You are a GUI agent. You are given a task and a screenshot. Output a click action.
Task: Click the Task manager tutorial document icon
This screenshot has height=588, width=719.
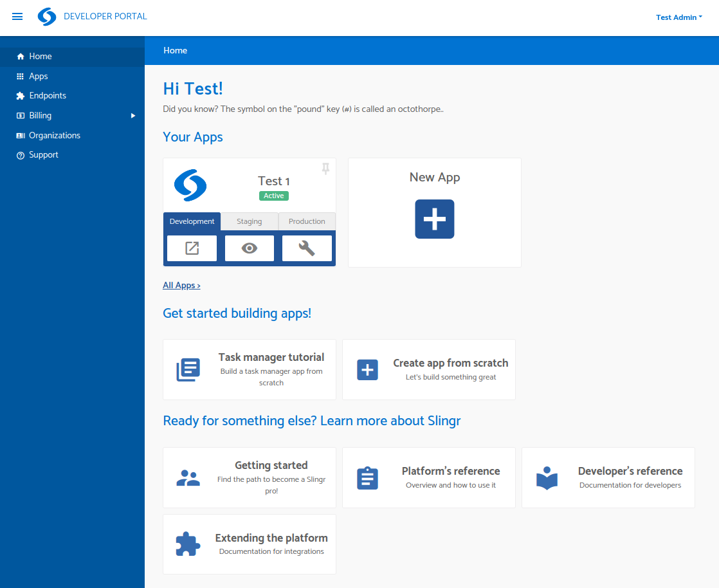[188, 370]
